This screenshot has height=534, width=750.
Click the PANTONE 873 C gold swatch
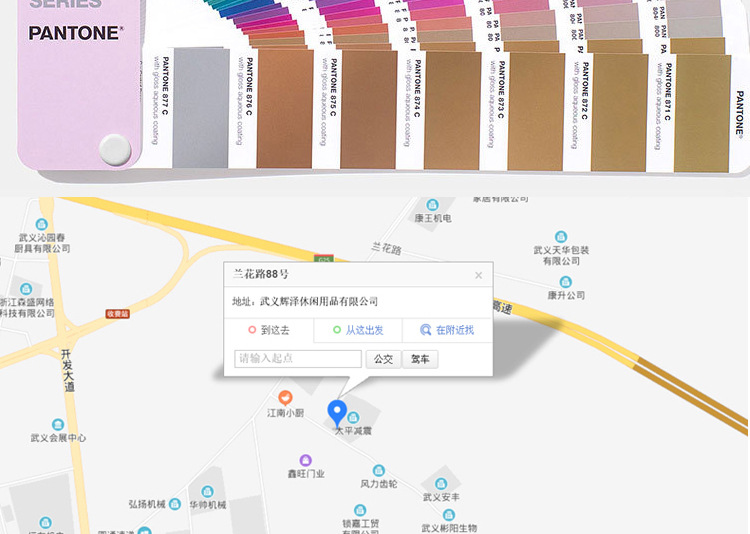(x=536, y=111)
